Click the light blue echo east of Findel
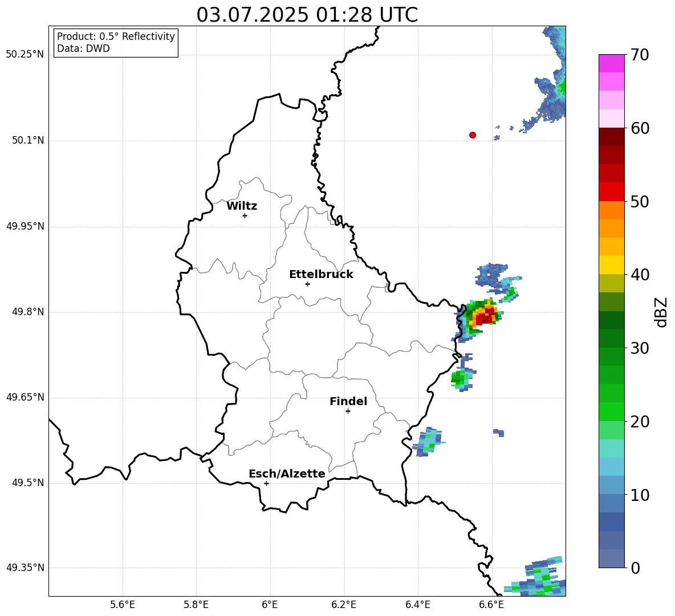This screenshot has height=616, width=675. 428,442
